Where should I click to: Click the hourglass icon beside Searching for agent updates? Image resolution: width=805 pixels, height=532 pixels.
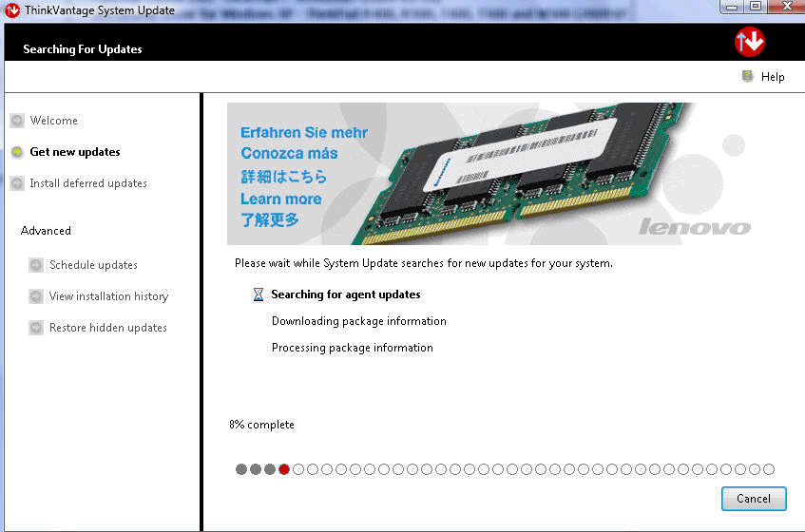(259, 294)
